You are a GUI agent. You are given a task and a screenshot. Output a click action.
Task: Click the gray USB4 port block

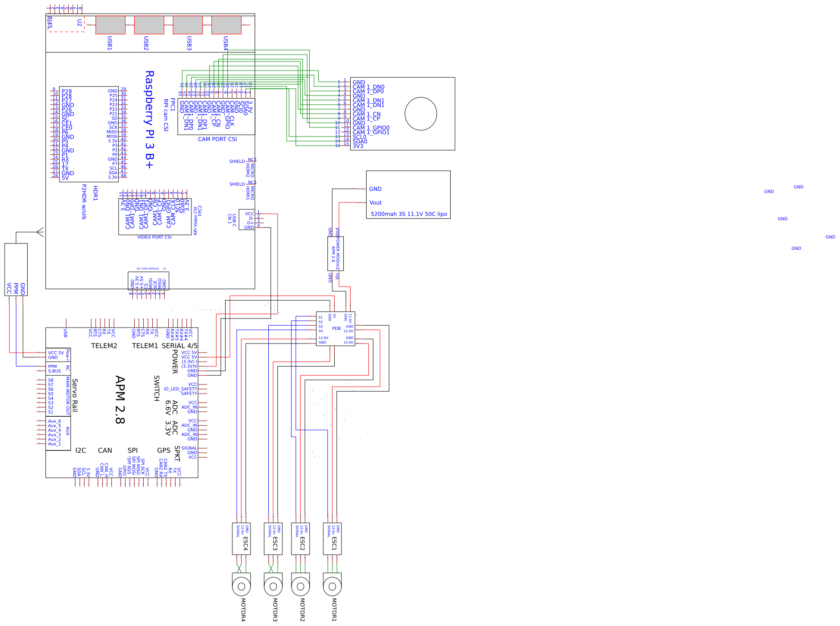point(226,25)
